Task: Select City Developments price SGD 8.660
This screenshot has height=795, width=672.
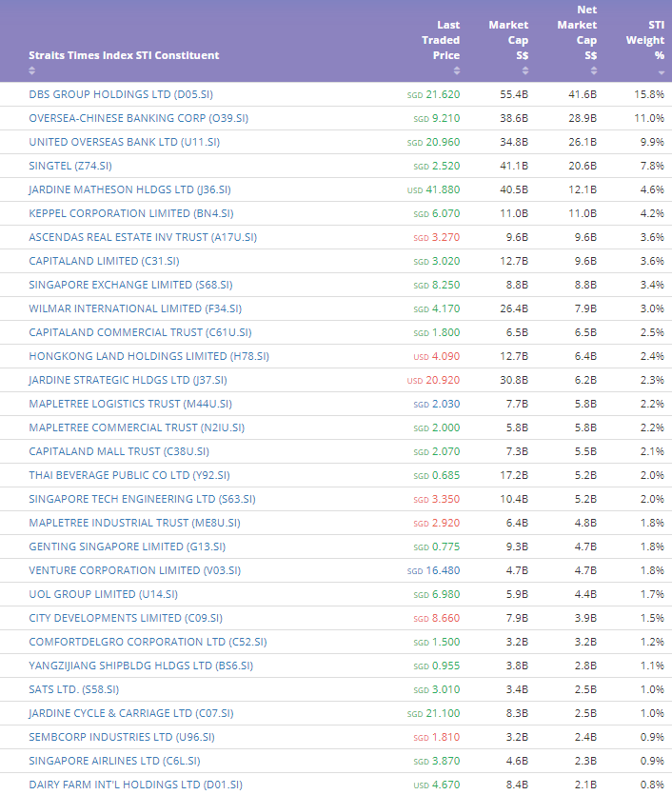Action: pos(436,619)
